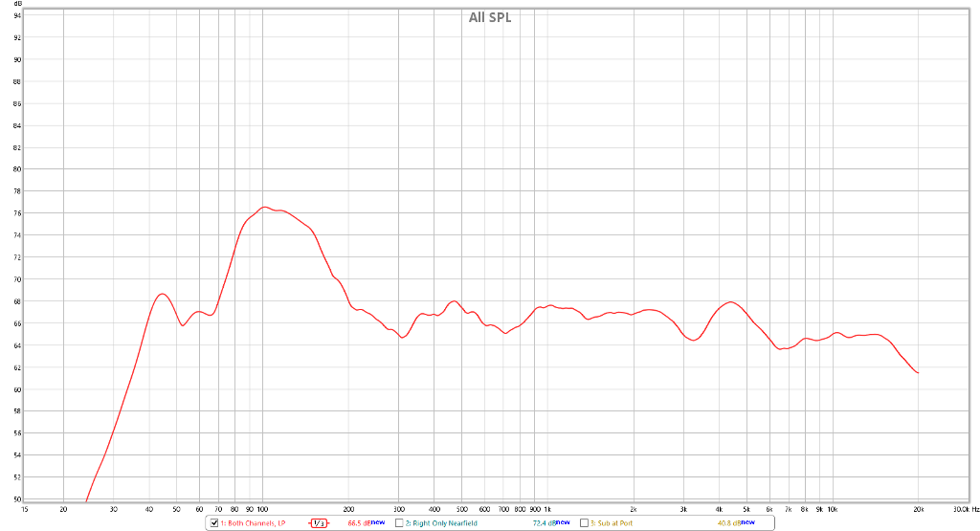Click the 80 label on the dB axis
Screen dimensions: 980x531
pos(17,169)
